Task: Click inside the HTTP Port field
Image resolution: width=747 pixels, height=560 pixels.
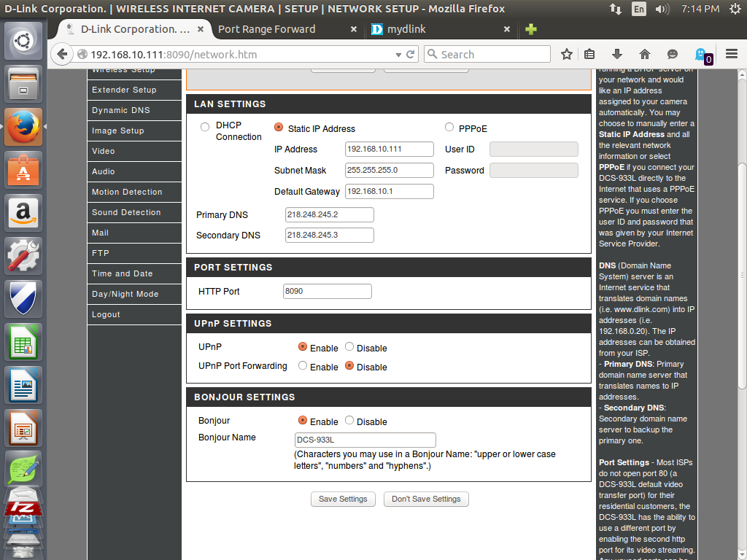Action: tap(327, 291)
